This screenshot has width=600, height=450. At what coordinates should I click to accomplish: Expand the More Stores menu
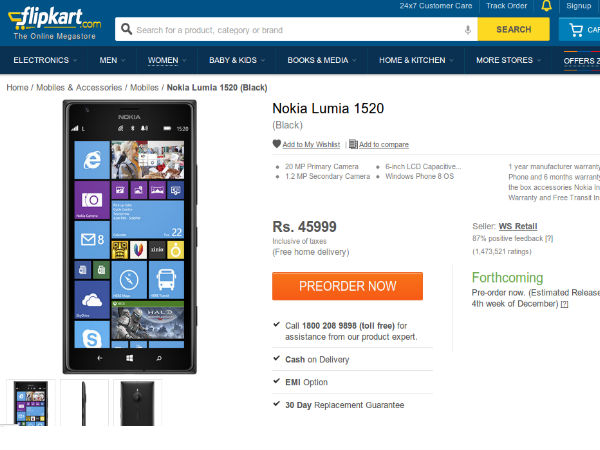507,60
